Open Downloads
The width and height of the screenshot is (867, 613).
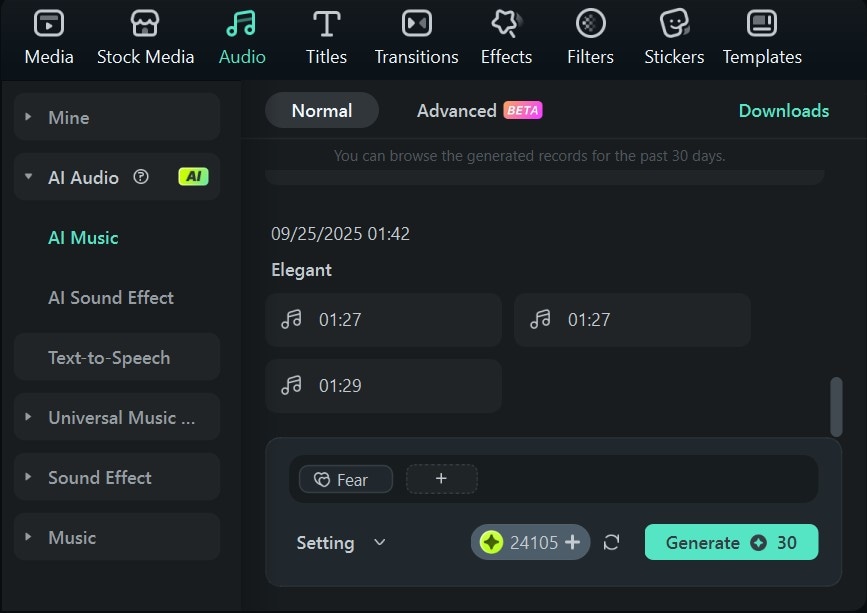(783, 111)
